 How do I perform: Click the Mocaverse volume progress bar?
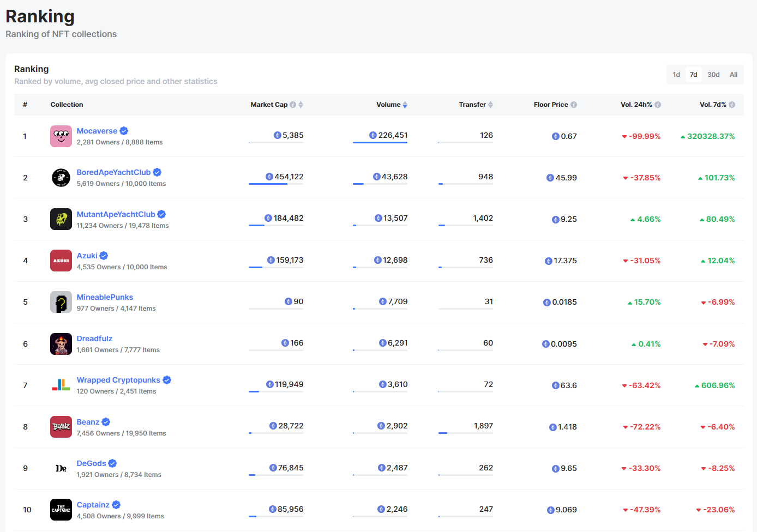click(x=380, y=143)
